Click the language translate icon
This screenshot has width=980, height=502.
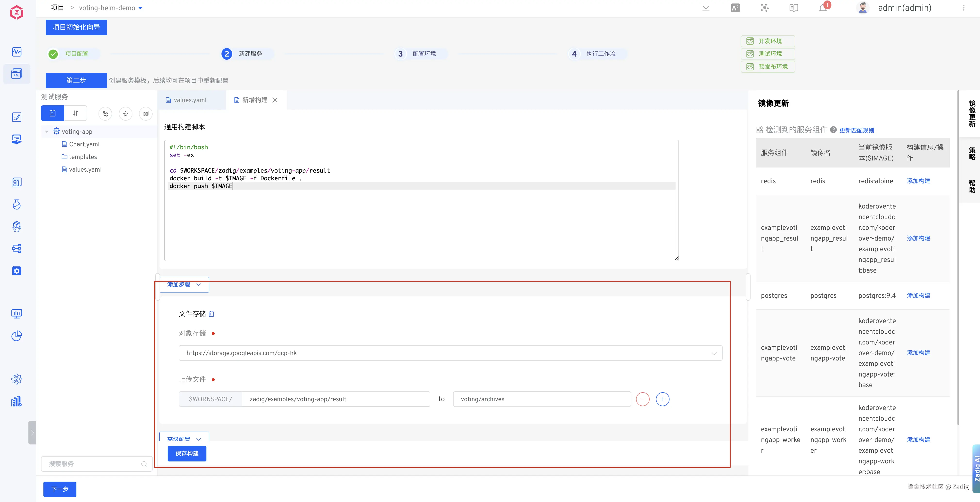coord(735,8)
